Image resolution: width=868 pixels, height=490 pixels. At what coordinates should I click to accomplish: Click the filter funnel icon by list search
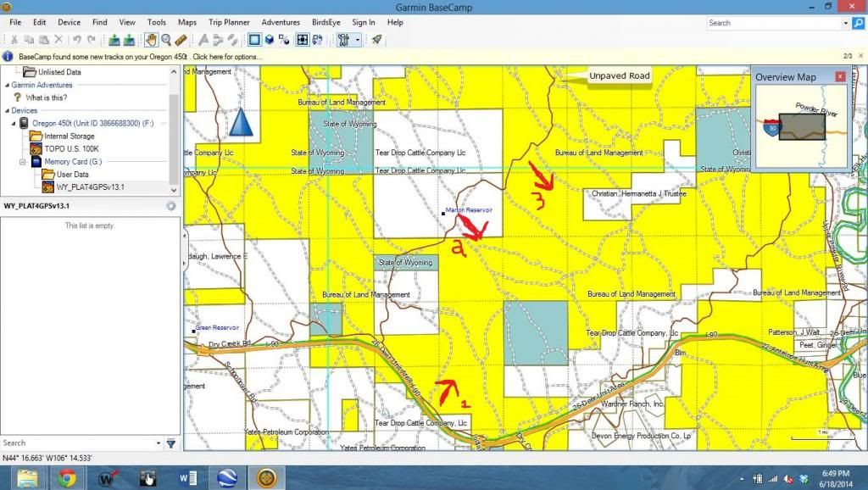[171, 443]
